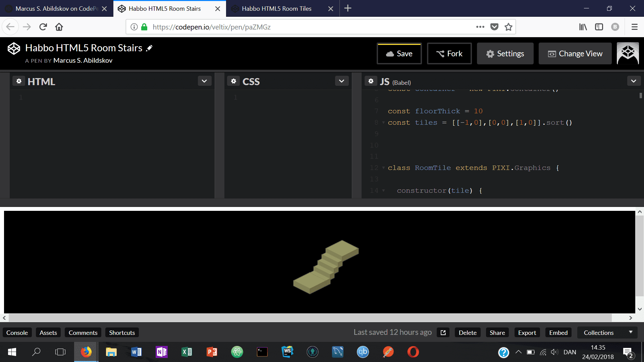Open pen in new window icon
644x362 pixels.
[443, 333]
